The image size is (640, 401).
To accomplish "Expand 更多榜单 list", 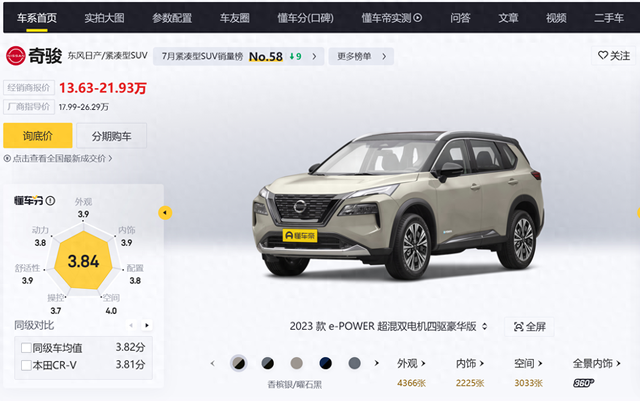I will (x=361, y=56).
